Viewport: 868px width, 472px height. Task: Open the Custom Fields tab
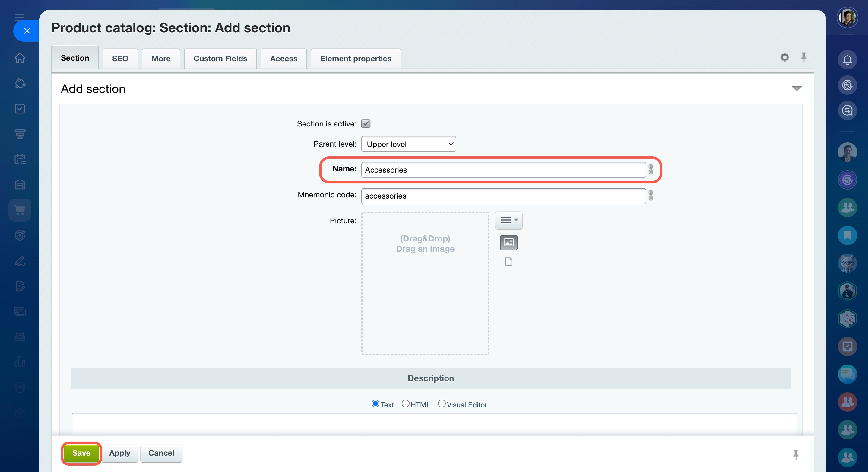point(220,59)
